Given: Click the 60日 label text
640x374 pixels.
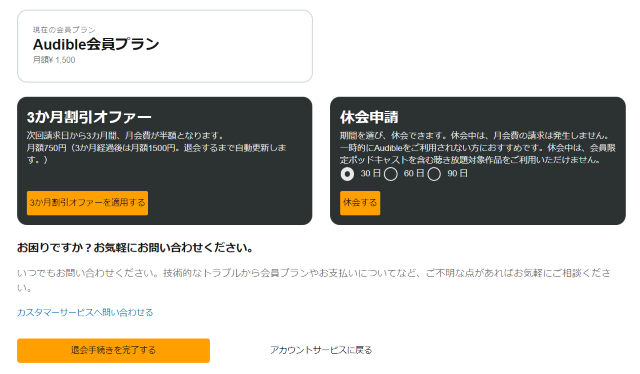Looking at the screenshot, I should 414,174.
